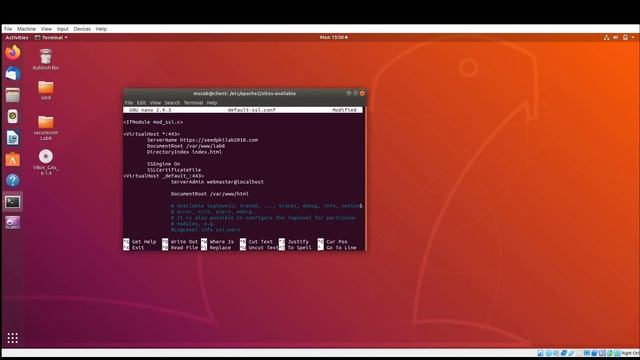Open the terminal window's Edit menu
This screenshot has width=640, height=360.
[x=141, y=103]
